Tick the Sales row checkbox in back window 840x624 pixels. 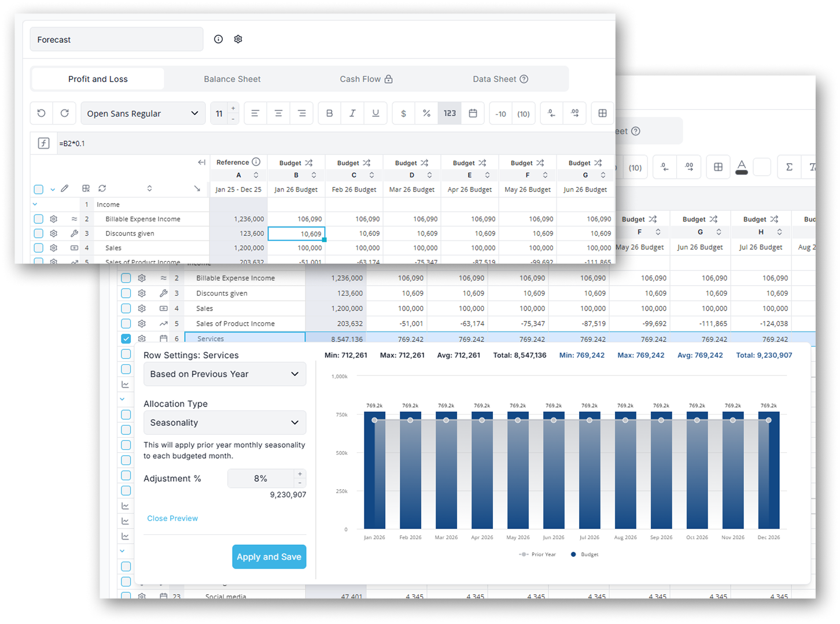(x=126, y=309)
